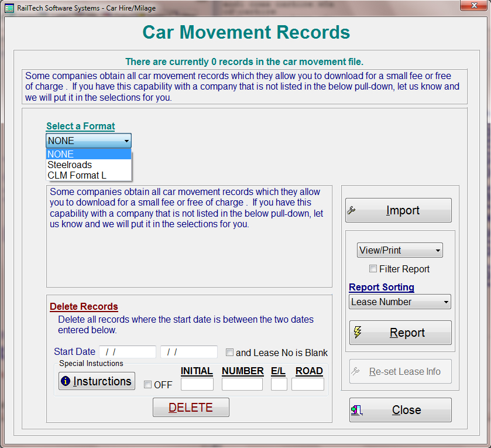The image size is (491, 448).
Task: Click the wrench icon on Re-set Lease Info
Action: 355,372
